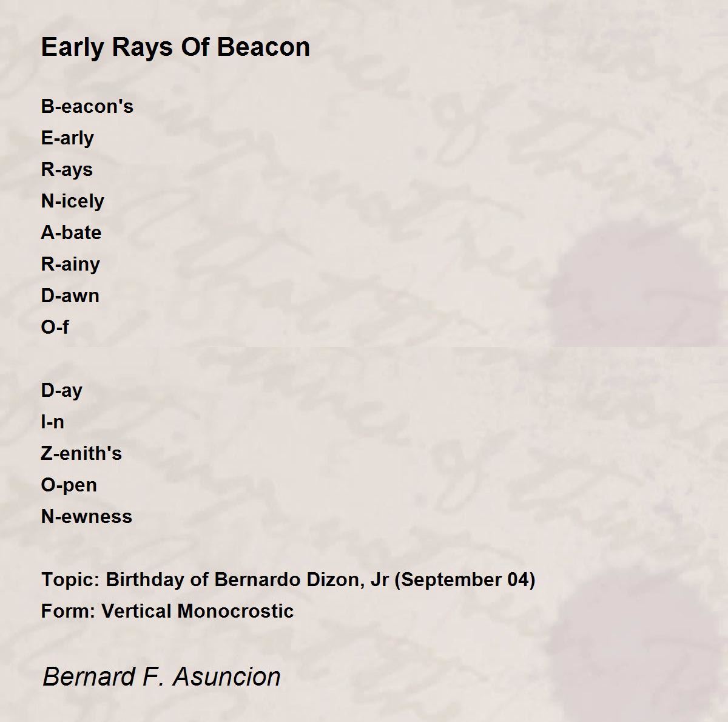The image size is (728, 722).
Task: Select the word N-icely
Action: 73,201
